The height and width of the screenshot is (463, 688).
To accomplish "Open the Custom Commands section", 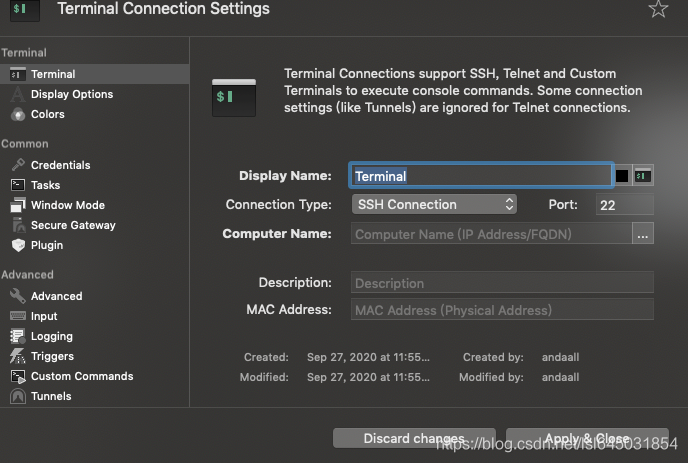I will 81,376.
